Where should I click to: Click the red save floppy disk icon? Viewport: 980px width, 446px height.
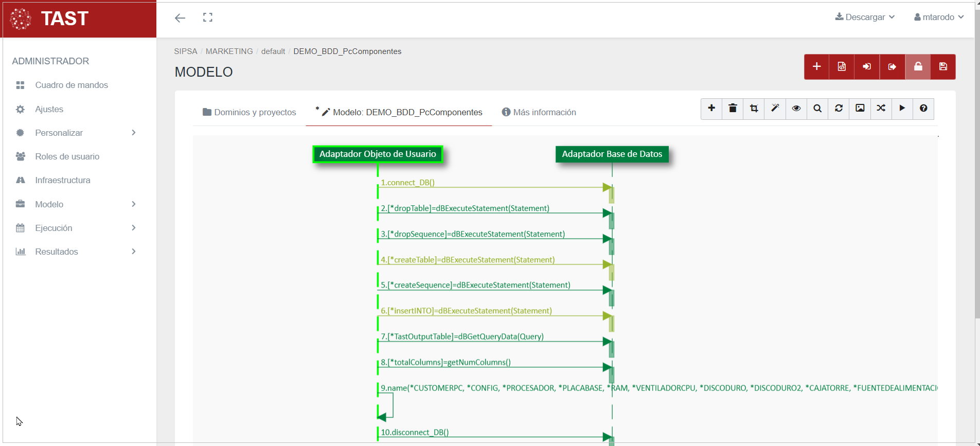click(942, 67)
